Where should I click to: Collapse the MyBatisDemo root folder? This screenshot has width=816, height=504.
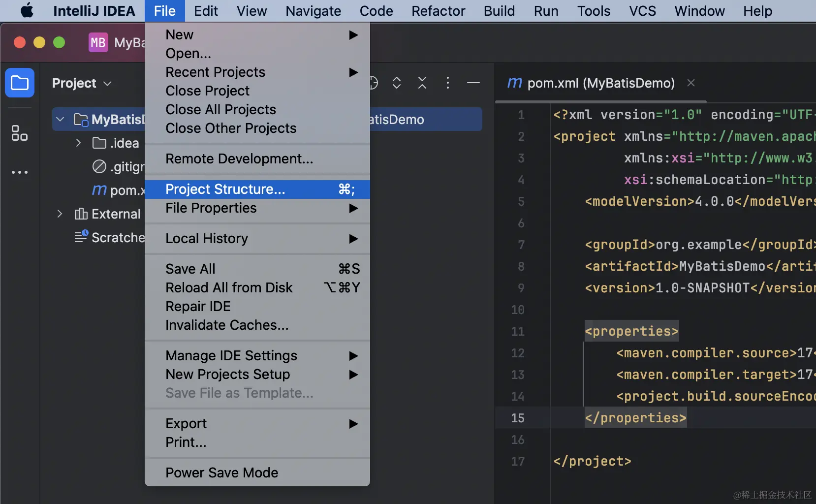[x=60, y=120]
